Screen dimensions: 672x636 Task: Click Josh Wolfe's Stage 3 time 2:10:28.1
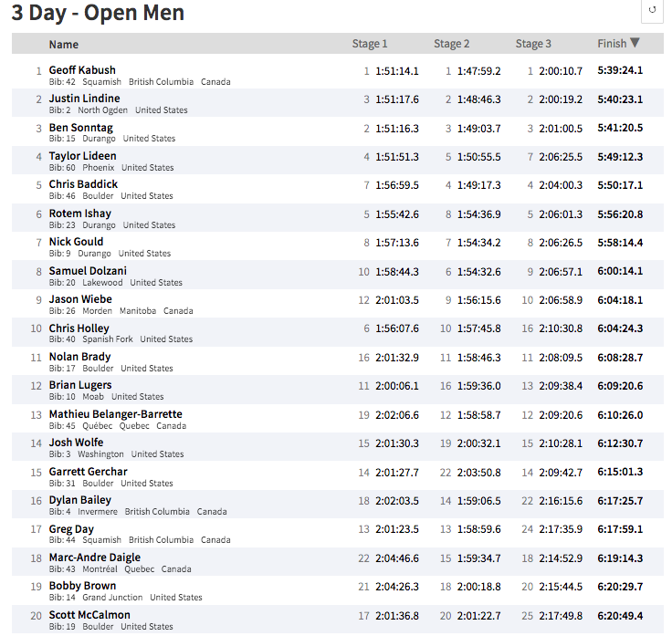click(560, 443)
